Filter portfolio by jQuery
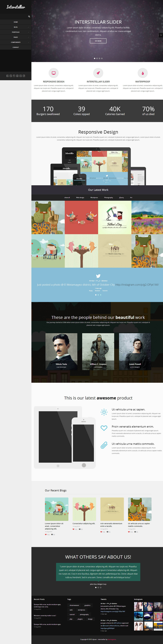The height and width of the screenshot is (644, 163). (x=122, y=197)
